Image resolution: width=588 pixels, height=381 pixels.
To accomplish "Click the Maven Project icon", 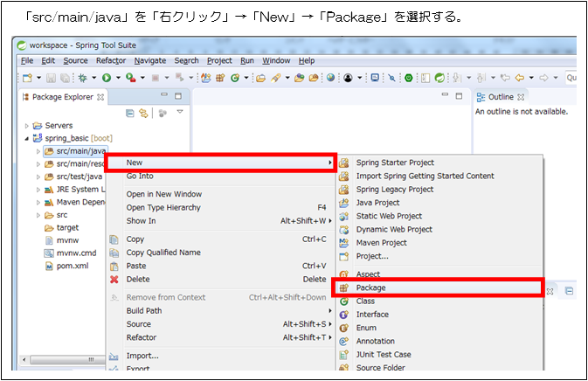I will click(x=344, y=243).
